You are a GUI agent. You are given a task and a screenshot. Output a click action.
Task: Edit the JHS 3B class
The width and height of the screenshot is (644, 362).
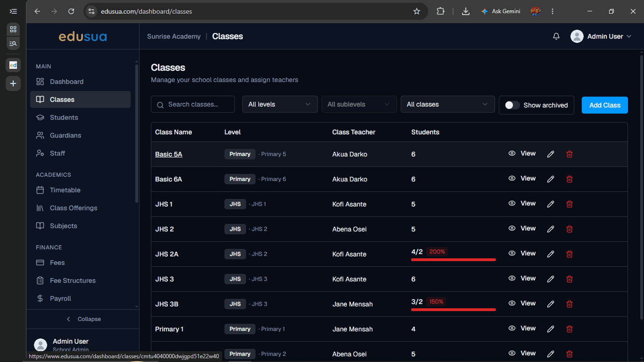(550, 304)
